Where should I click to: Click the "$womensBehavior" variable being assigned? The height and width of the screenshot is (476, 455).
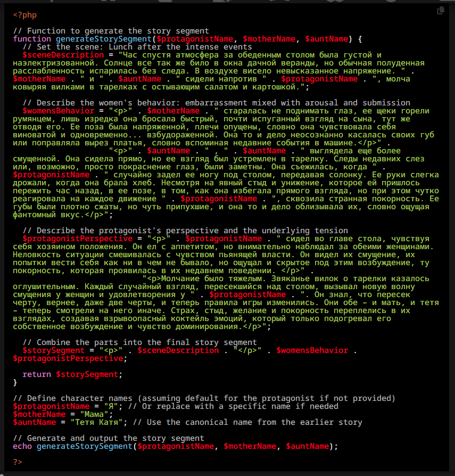tap(58, 111)
